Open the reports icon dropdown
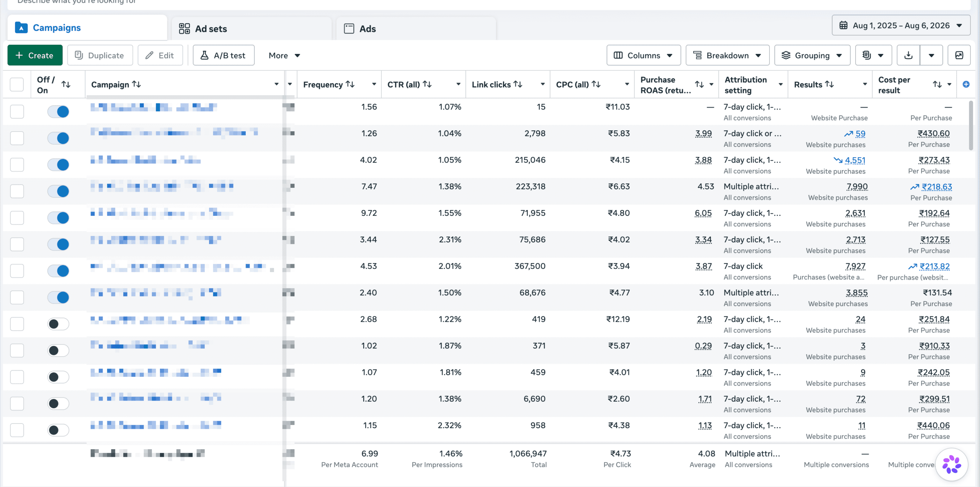This screenshot has width=980, height=487. (874, 55)
